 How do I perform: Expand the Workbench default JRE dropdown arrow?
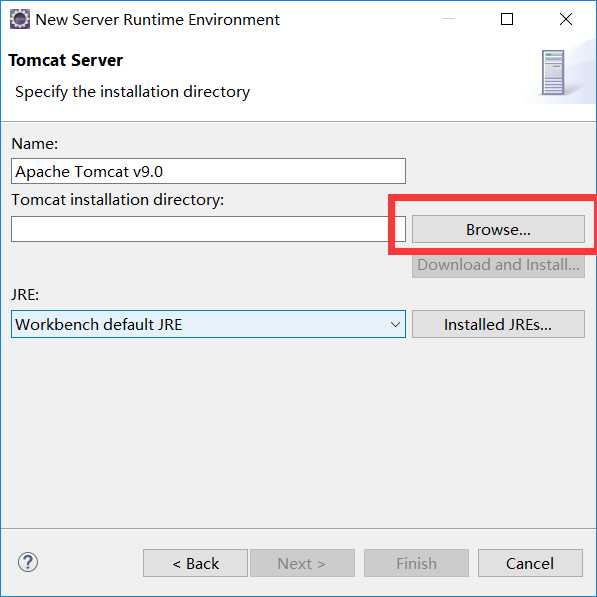tap(395, 324)
